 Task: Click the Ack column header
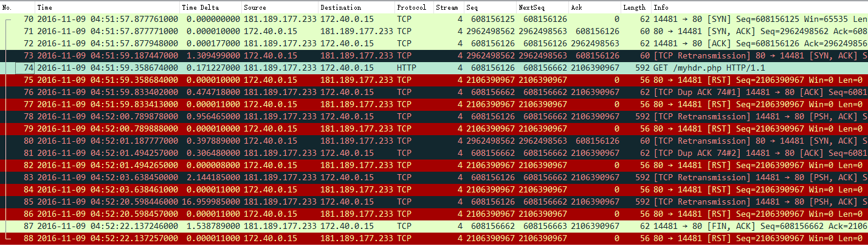(x=594, y=7)
